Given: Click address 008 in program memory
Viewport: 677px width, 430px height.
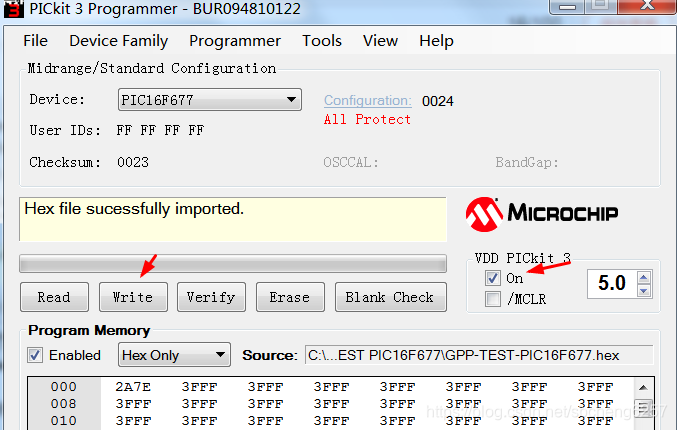Looking at the screenshot, I should pos(63,404).
